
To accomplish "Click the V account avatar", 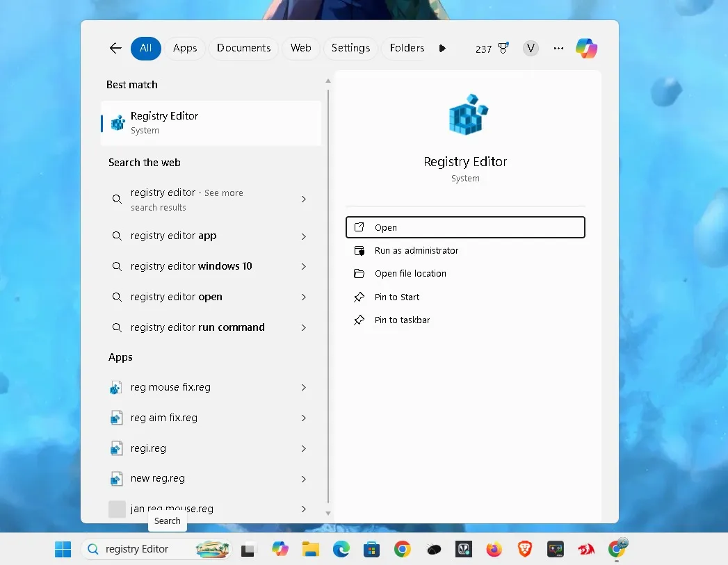I will tap(531, 48).
